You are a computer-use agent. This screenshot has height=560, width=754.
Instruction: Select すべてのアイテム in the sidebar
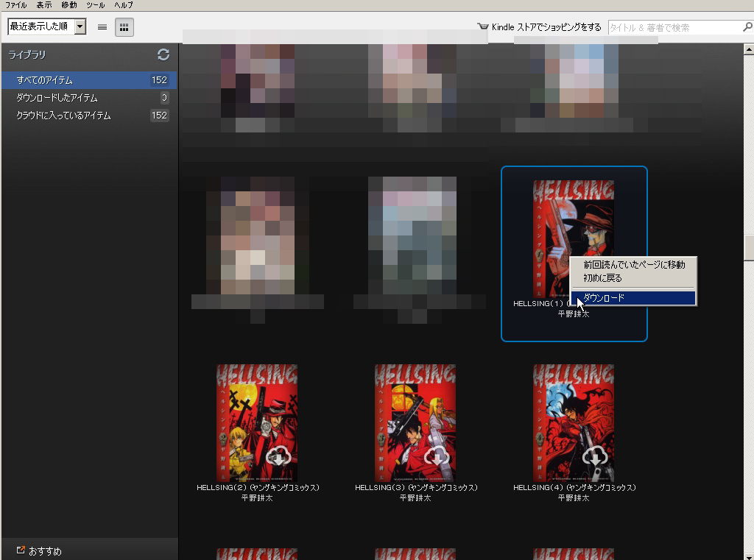[89, 80]
